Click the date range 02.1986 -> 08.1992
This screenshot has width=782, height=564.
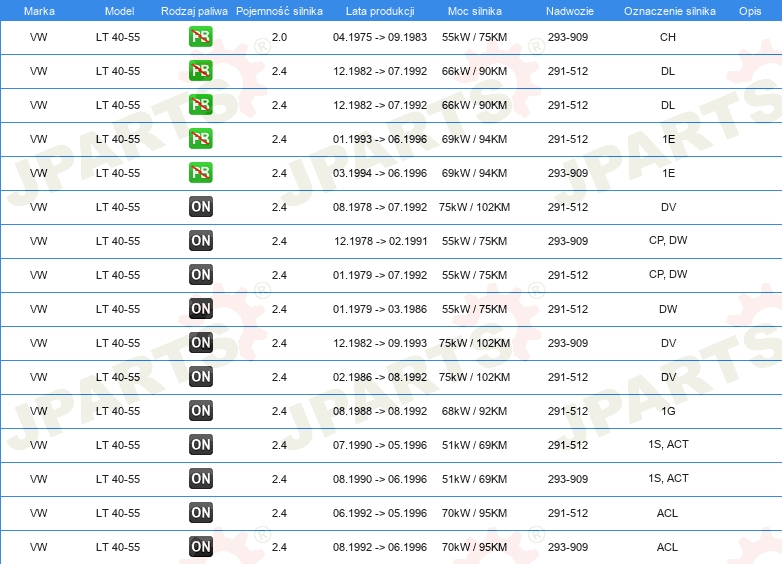click(380, 377)
